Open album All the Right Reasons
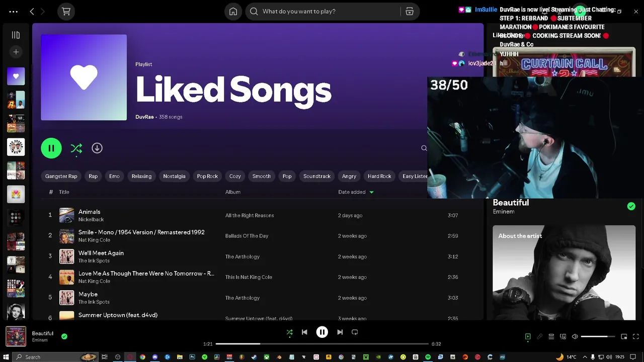 (250, 216)
